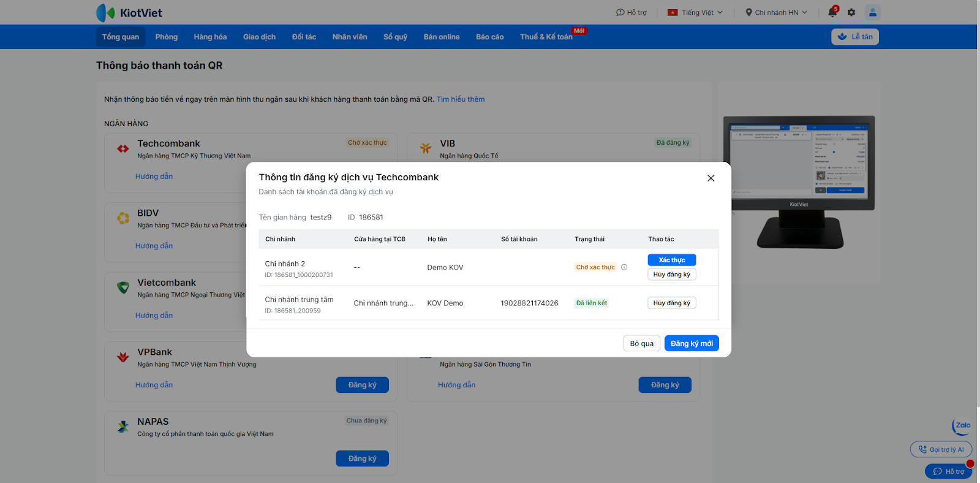The width and height of the screenshot is (980, 483).
Task: Go to the Tổng quan tab
Action: (x=121, y=37)
